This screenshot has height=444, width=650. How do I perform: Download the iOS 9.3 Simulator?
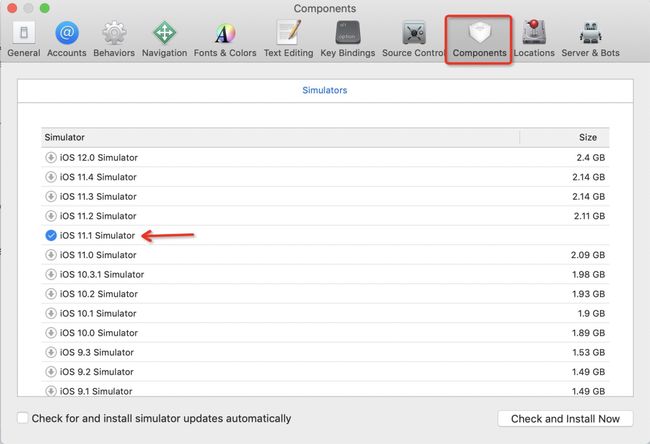pos(51,352)
